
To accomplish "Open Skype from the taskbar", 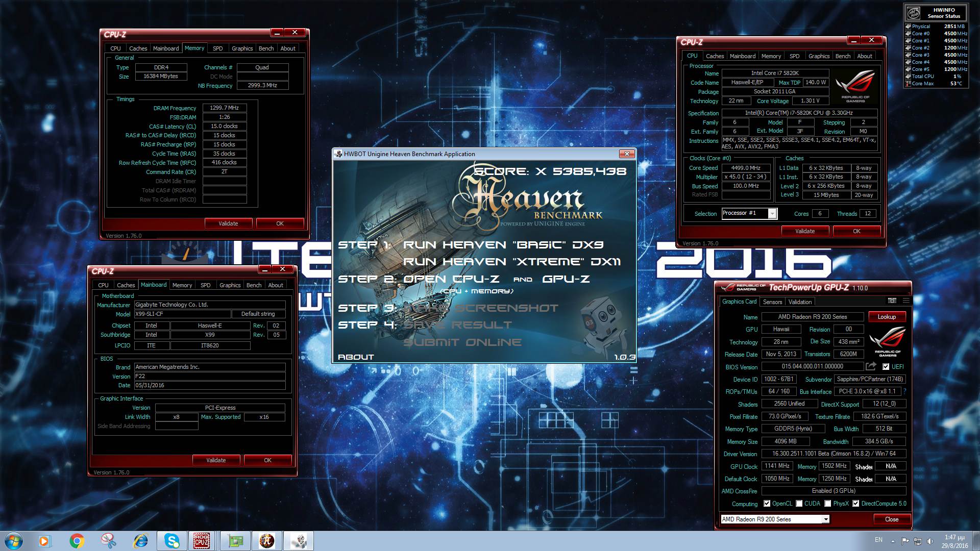I will [x=172, y=541].
